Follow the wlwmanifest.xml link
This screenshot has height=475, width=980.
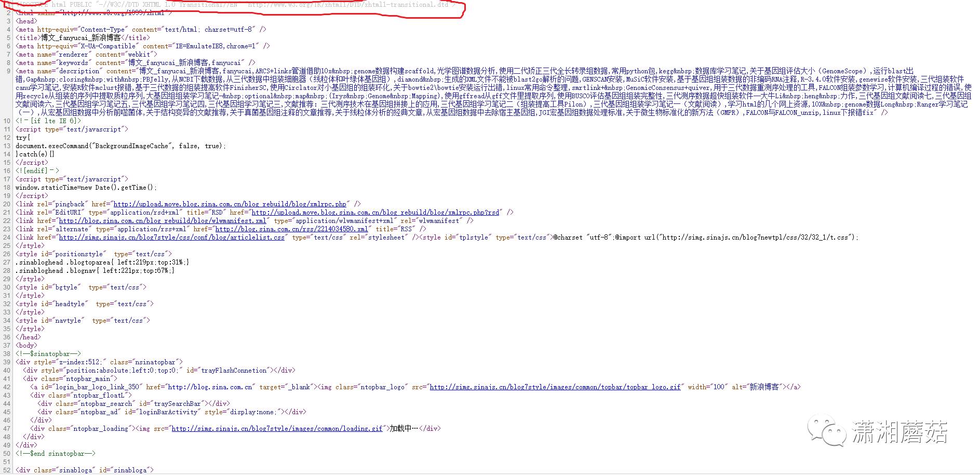click(163, 221)
